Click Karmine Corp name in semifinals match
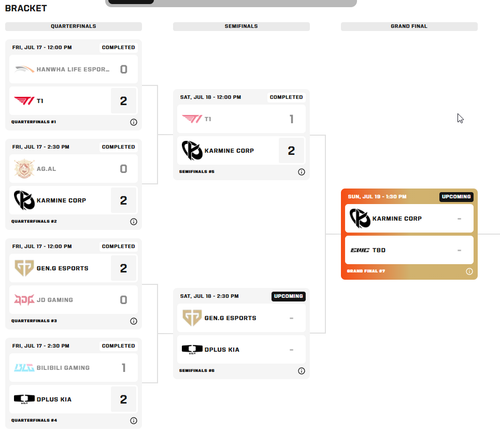This screenshot has height=433, width=500. tap(229, 151)
